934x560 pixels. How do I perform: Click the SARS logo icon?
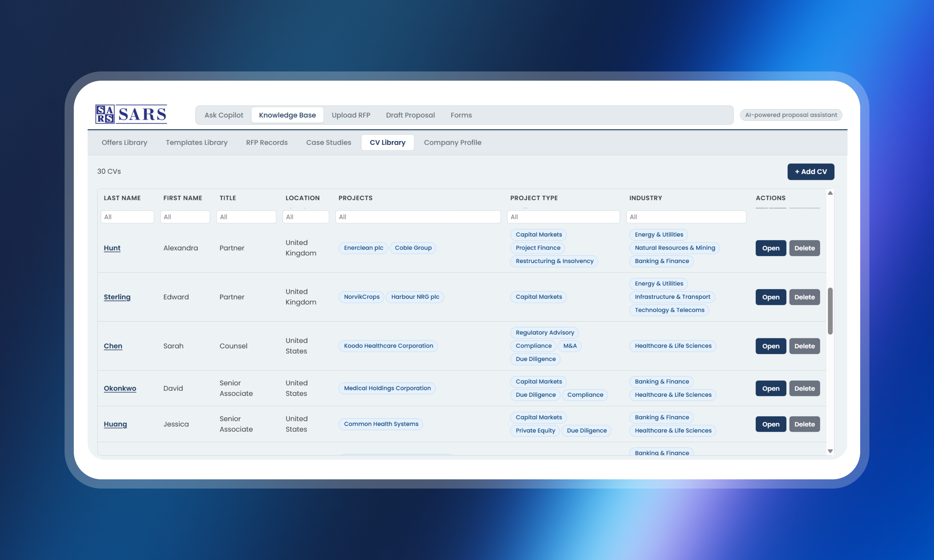pos(105,114)
